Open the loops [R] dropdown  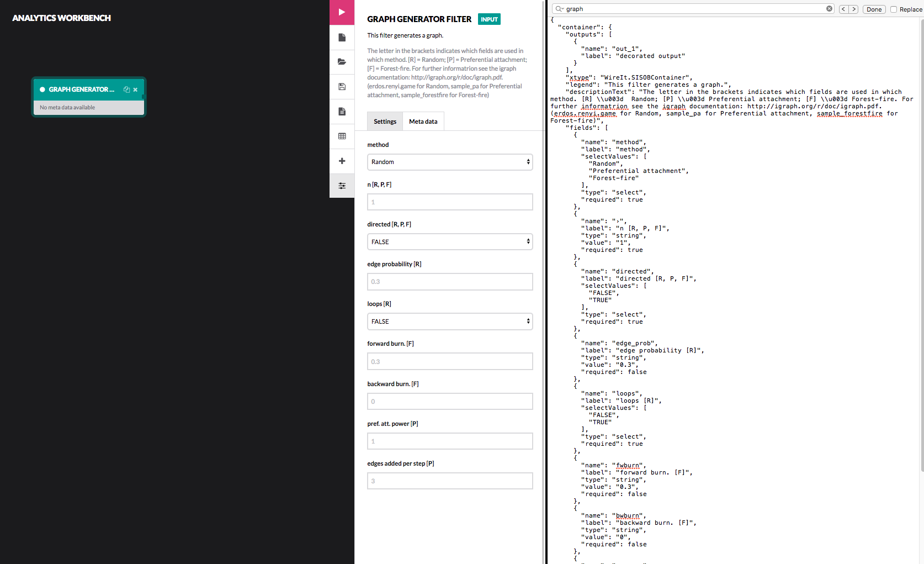tap(450, 321)
